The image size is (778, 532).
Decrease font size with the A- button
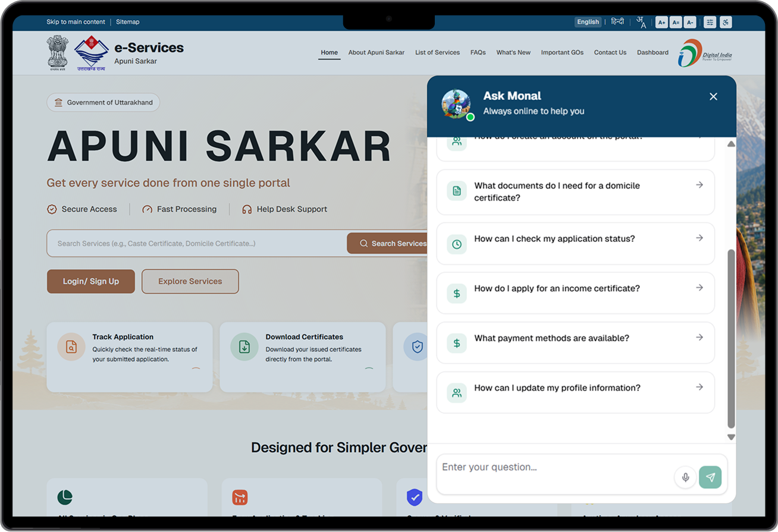click(690, 23)
